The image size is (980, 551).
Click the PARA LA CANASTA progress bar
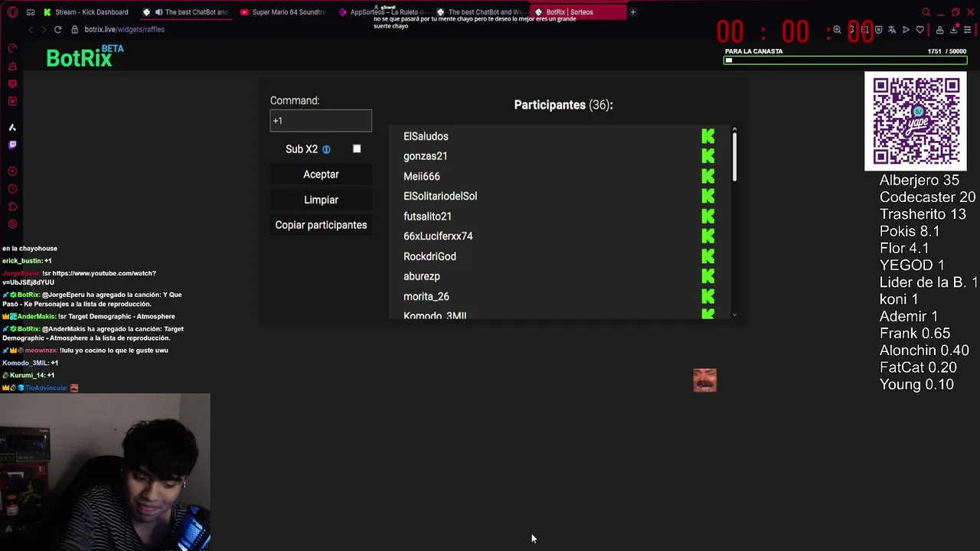[x=845, y=60]
